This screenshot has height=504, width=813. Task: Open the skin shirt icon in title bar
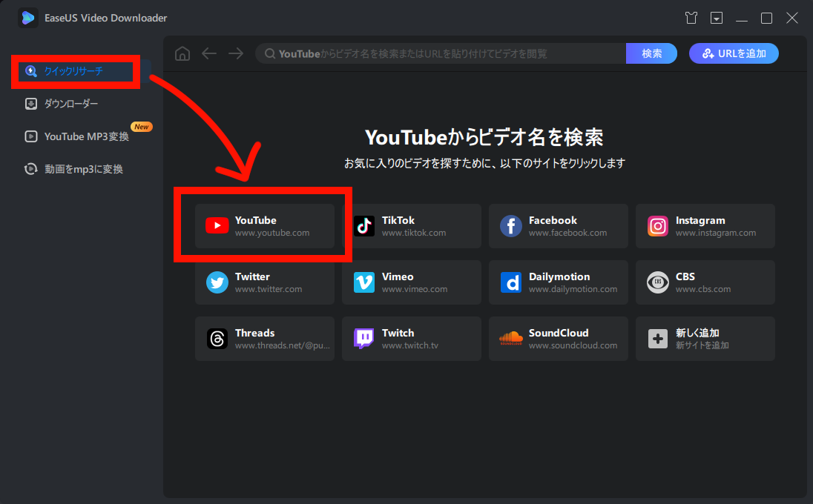pyautogui.click(x=691, y=18)
